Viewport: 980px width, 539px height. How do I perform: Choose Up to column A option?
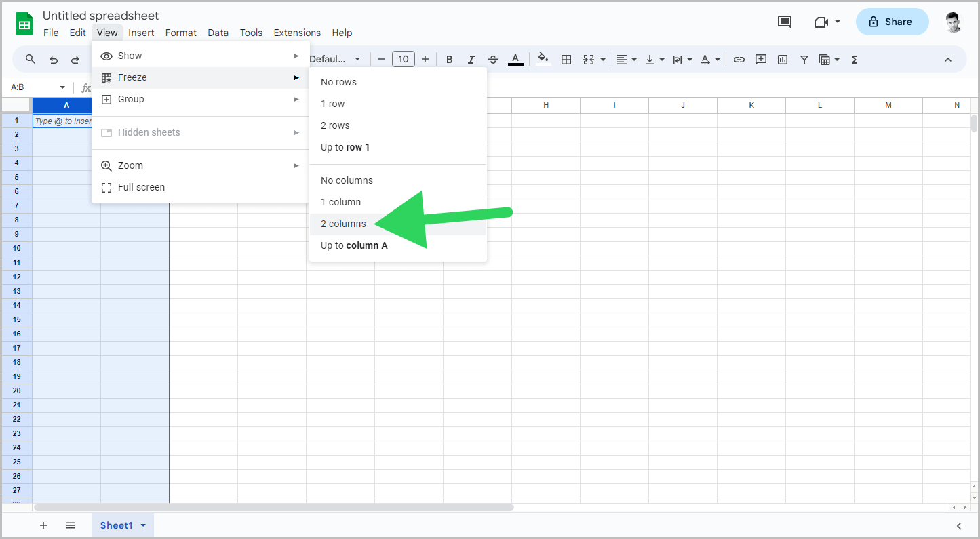(x=398, y=245)
